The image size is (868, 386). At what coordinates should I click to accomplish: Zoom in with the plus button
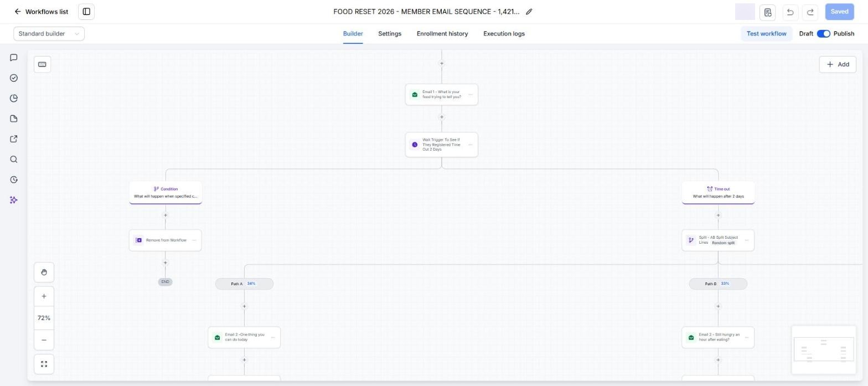tap(44, 296)
